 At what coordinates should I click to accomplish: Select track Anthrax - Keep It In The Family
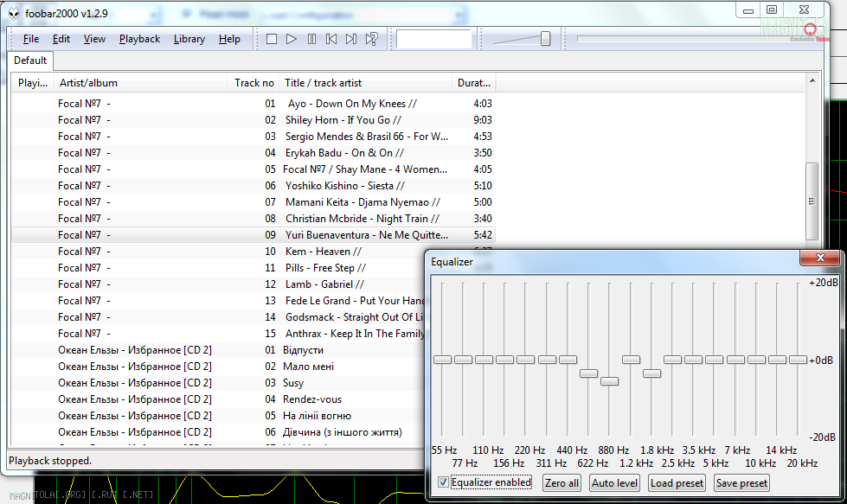point(218,334)
